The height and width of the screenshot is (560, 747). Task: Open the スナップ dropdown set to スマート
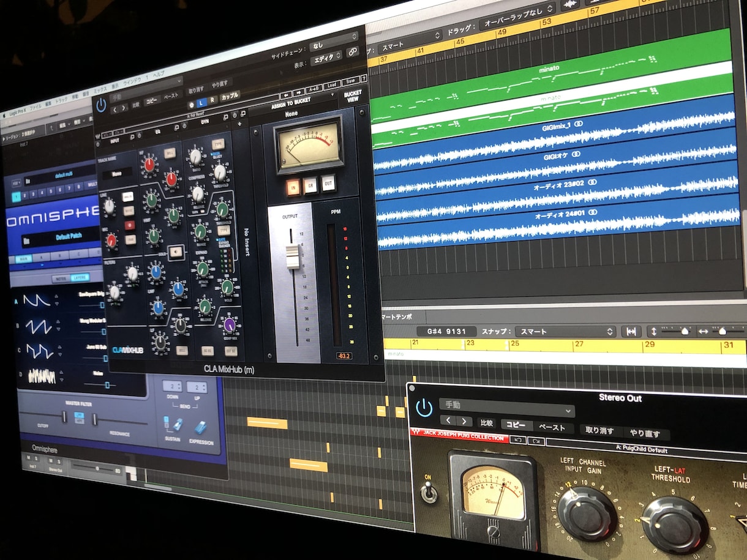pos(565,331)
